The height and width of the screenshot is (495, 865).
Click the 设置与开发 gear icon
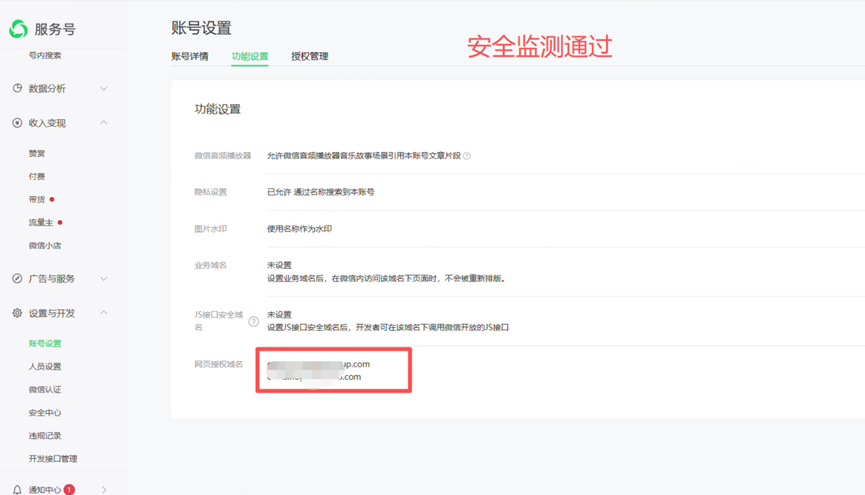17,313
